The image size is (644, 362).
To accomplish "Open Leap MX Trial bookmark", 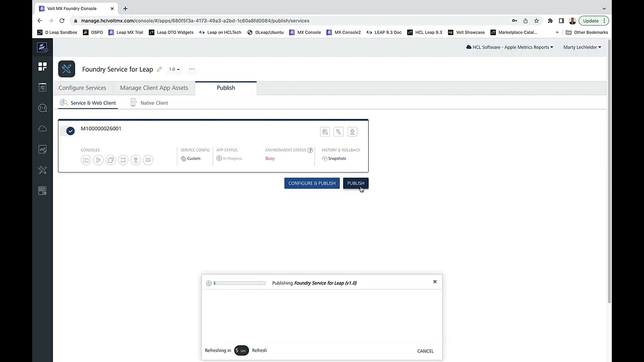I will click(126, 32).
